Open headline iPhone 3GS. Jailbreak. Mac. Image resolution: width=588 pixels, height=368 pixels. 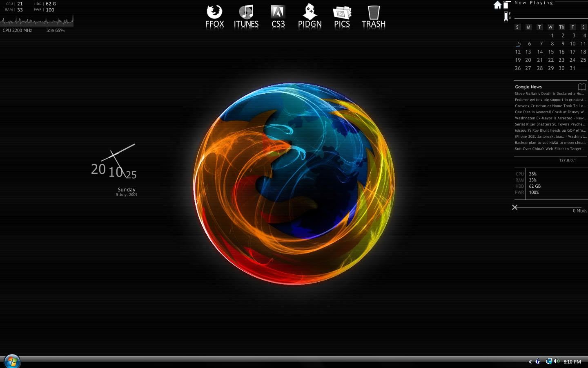(x=550, y=137)
